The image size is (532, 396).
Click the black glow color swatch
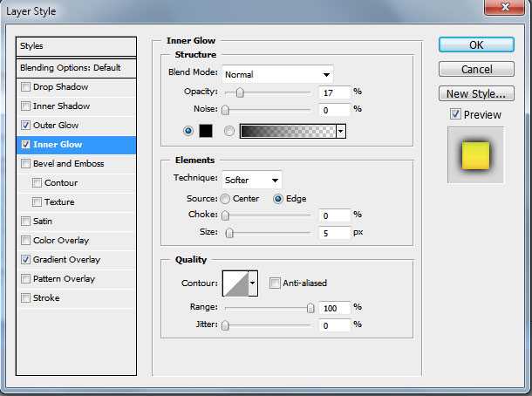tap(206, 131)
